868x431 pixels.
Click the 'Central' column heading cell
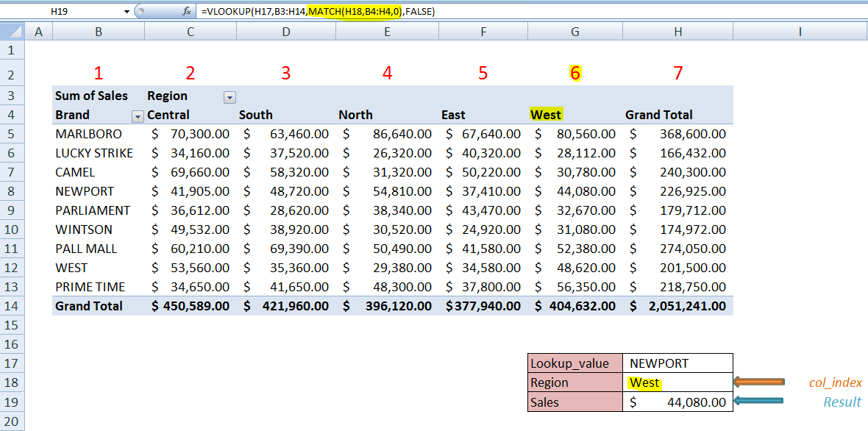[191, 115]
